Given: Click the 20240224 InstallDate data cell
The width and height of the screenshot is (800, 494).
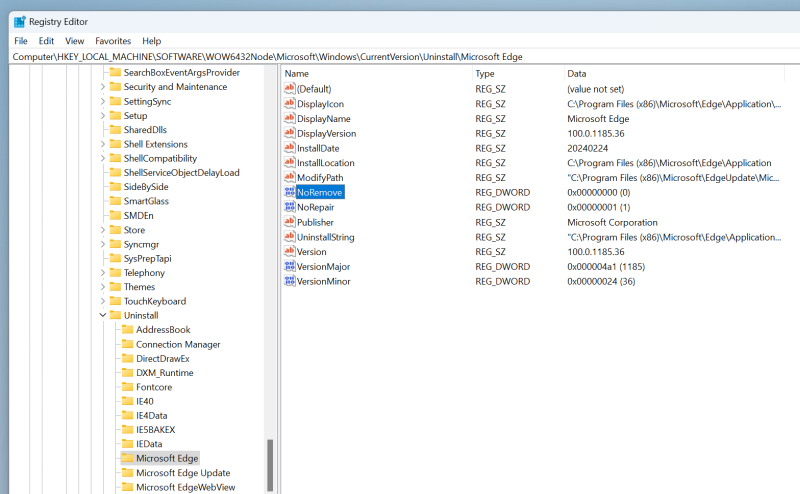Looking at the screenshot, I should 588,148.
